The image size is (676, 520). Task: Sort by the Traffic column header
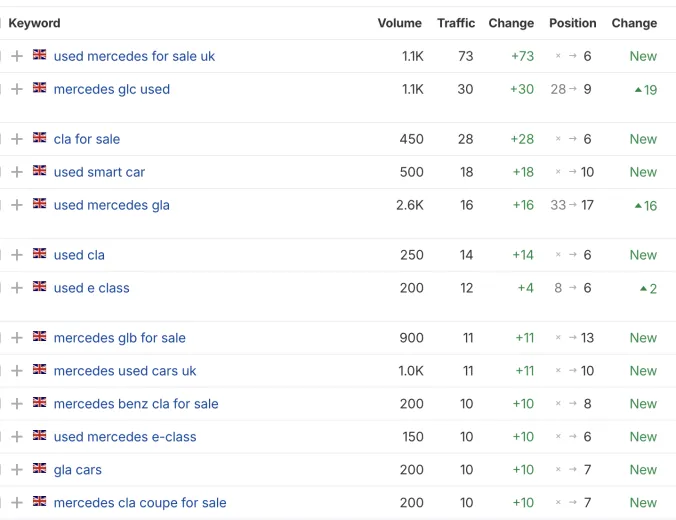(x=456, y=23)
